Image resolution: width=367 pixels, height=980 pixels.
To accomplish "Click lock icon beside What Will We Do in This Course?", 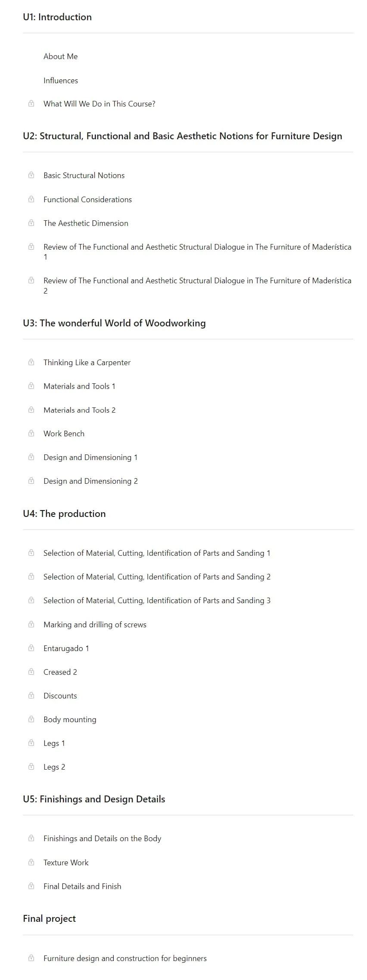I will (x=31, y=103).
